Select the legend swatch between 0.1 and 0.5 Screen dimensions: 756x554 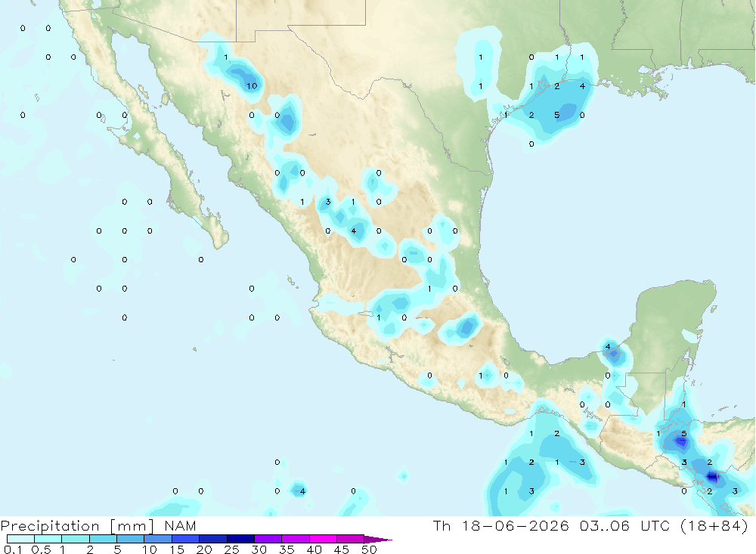click(x=20, y=539)
